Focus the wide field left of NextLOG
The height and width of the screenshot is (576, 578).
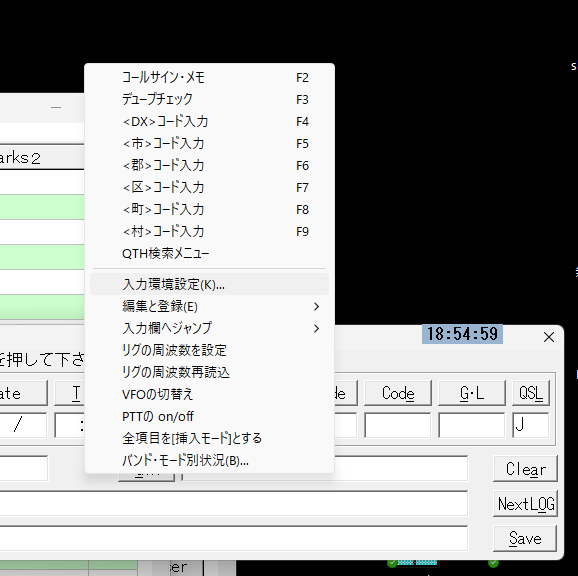234,503
